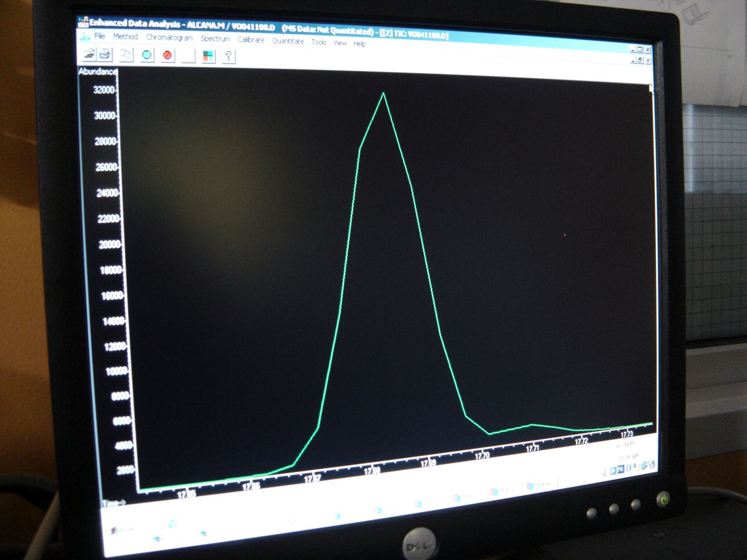Click the red stop circle toolbar icon
This screenshot has width=747, height=560.
[167, 56]
